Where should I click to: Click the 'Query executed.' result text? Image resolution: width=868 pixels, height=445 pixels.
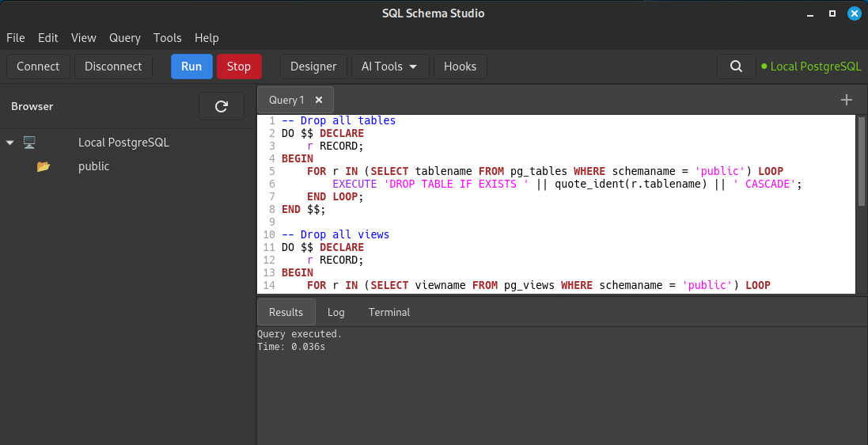(299, 334)
